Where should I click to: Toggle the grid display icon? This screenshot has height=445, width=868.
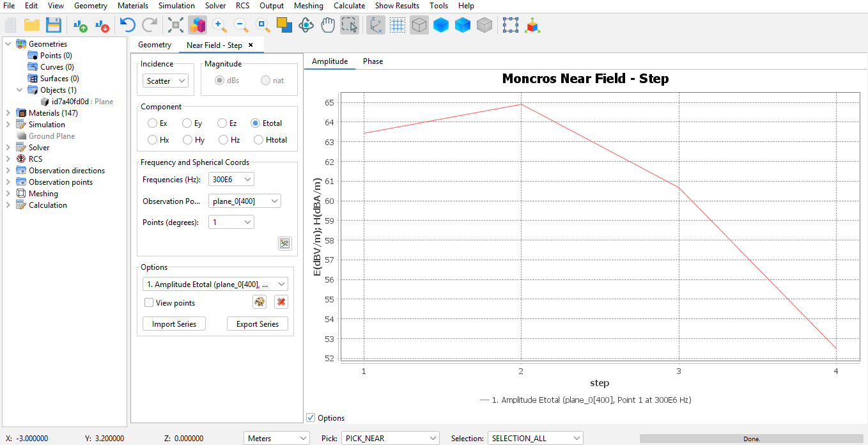[x=398, y=25]
